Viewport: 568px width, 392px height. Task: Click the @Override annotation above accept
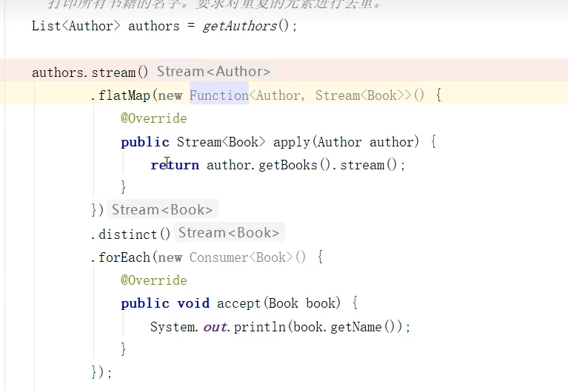click(154, 280)
